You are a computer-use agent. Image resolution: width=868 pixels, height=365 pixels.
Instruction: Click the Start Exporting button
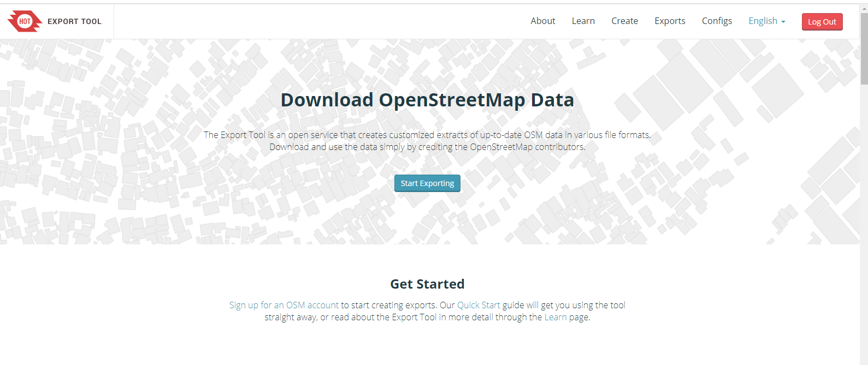[427, 183]
